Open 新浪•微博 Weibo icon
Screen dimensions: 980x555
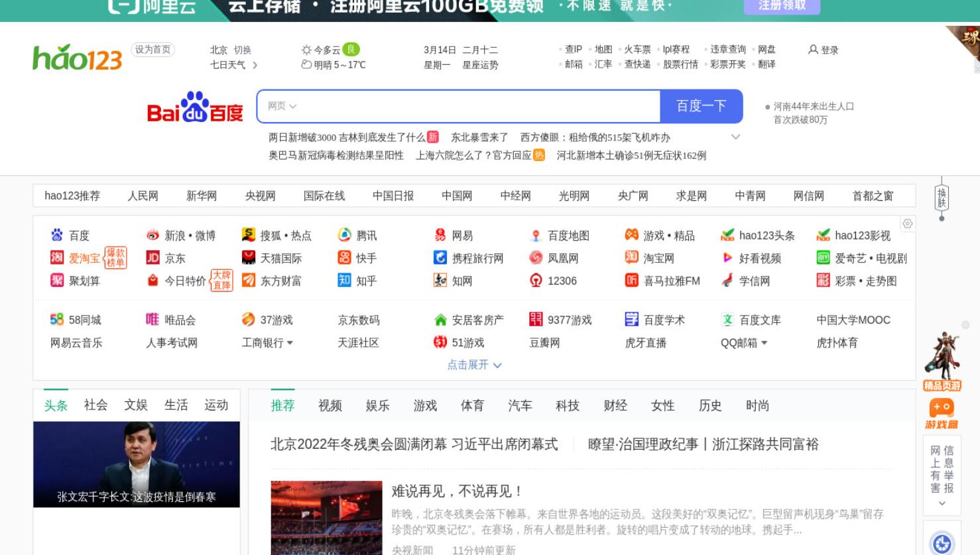pos(153,235)
